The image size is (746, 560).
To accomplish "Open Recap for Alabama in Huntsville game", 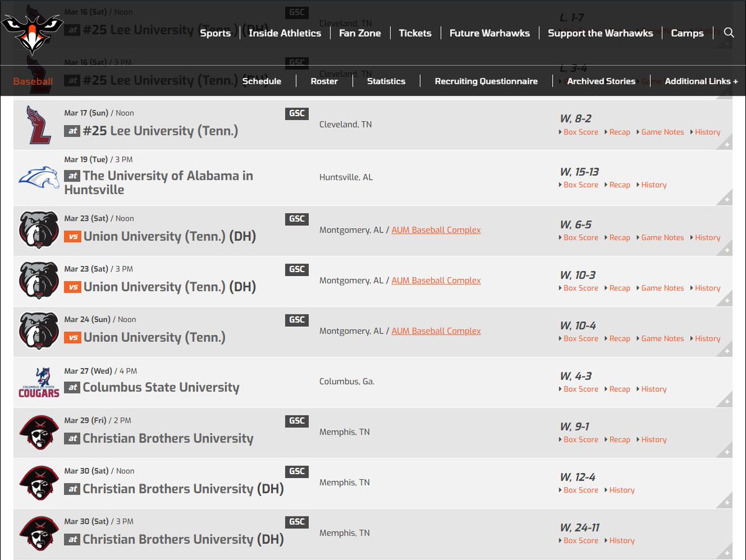I will pos(620,185).
